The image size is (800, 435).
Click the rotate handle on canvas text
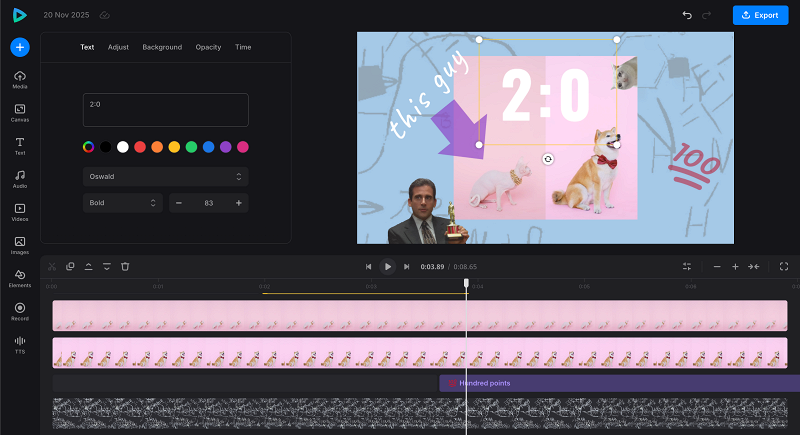(x=548, y=159)
